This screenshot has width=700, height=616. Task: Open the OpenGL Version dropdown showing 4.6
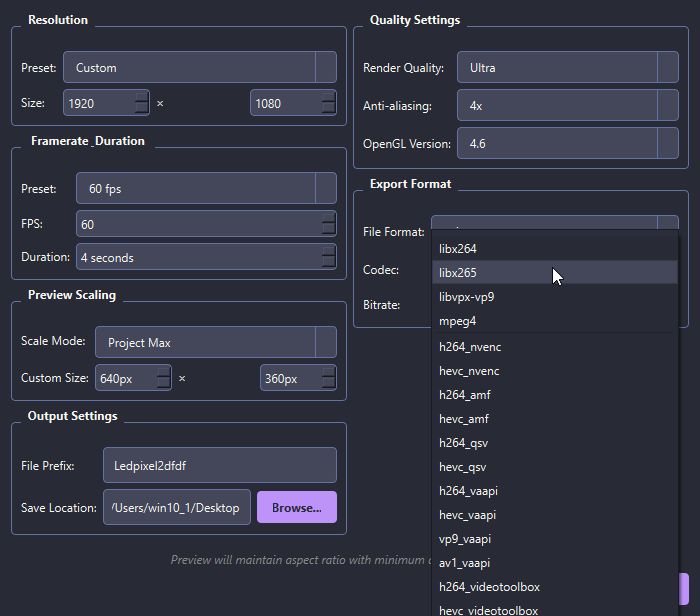click(x=567, y=143)
